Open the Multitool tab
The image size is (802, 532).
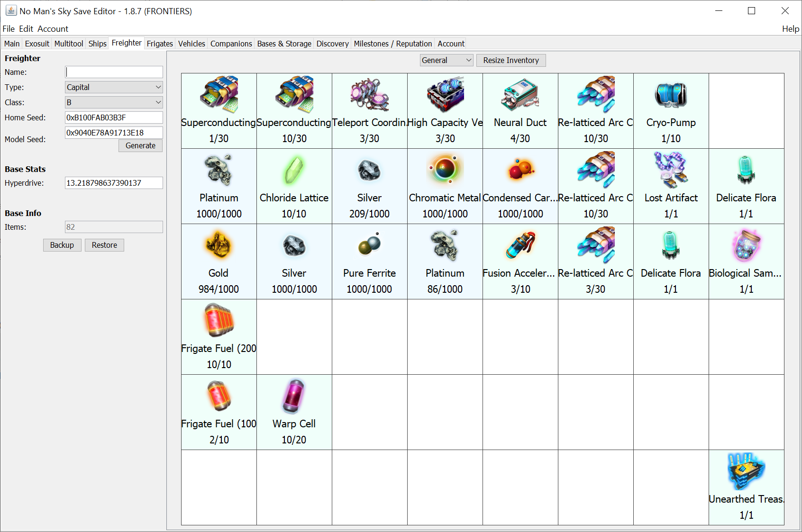click(69, 44)
